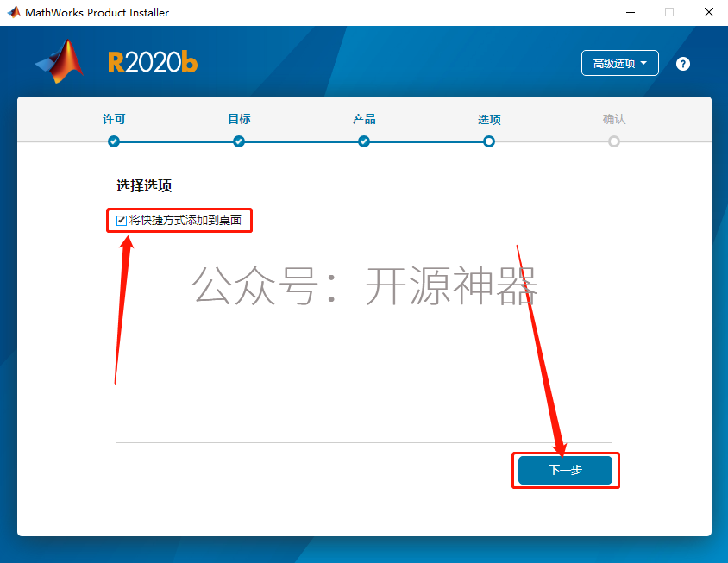Click the 确认 step gray circle
The width and height of the screenshot is (728, 563).
[614, 141]
